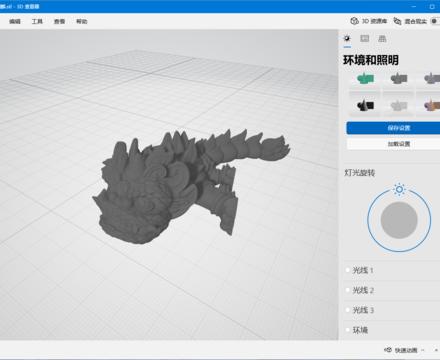
Task: Click the animation icon beside 快速动画
Action: coord(388,350)
